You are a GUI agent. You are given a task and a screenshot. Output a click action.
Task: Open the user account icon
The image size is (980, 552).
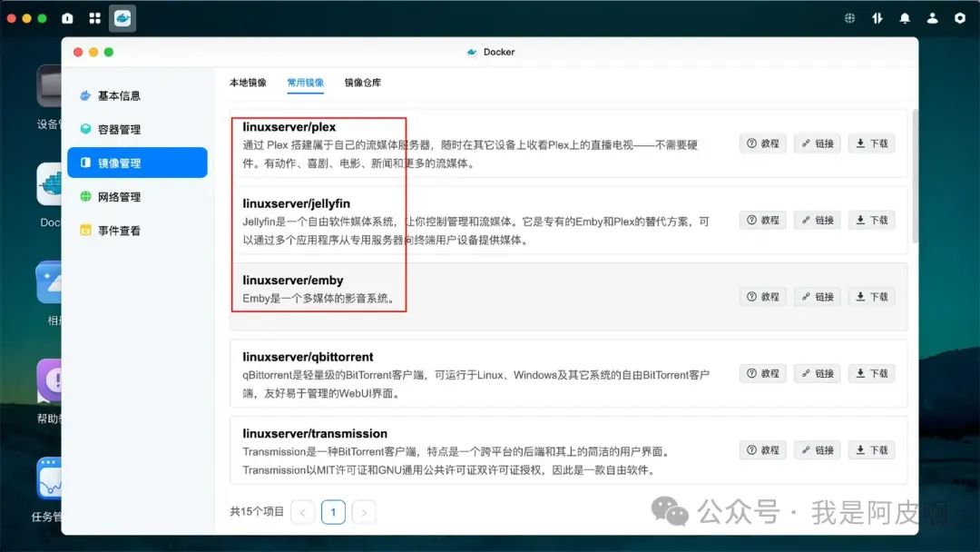tap(932, 18)
